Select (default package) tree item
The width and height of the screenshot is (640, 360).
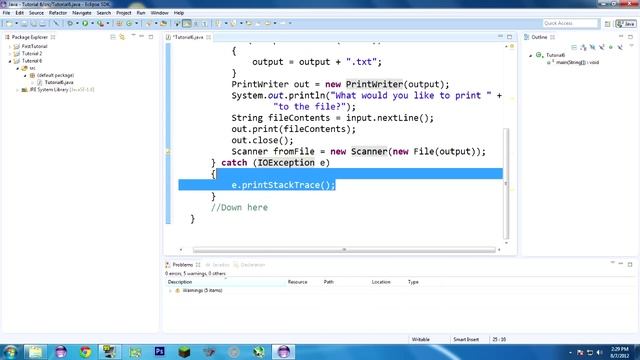[x=55, y=76]
